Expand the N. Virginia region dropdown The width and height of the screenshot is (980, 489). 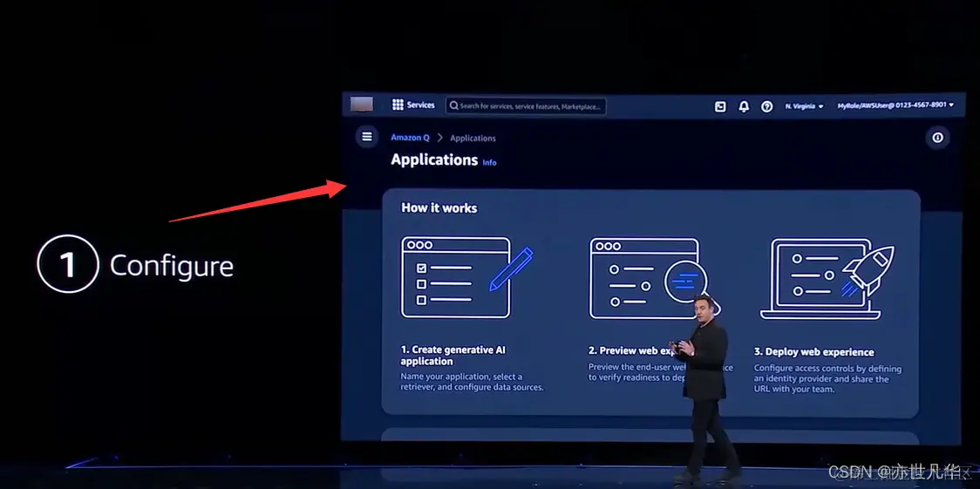pyautogui.click(x=805, y=106)
